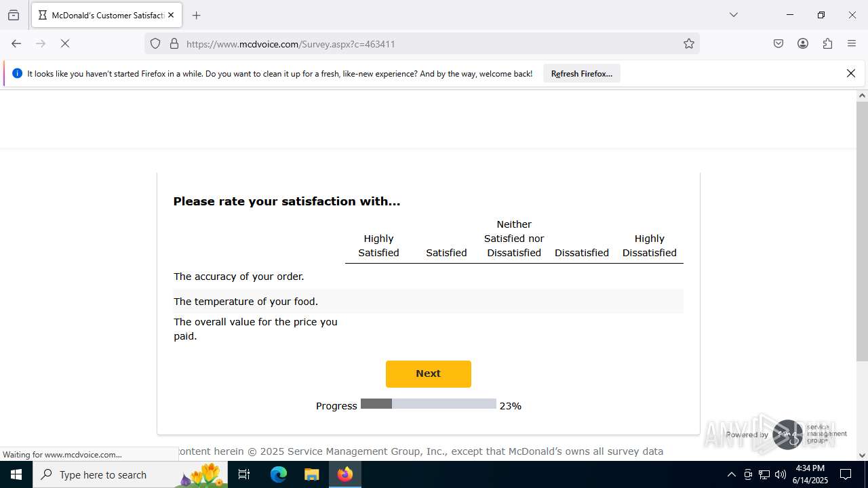868x488 pixels.
Task: Click 'Please rate your satisfaction with...' heading
Action: tap(287, 201)
